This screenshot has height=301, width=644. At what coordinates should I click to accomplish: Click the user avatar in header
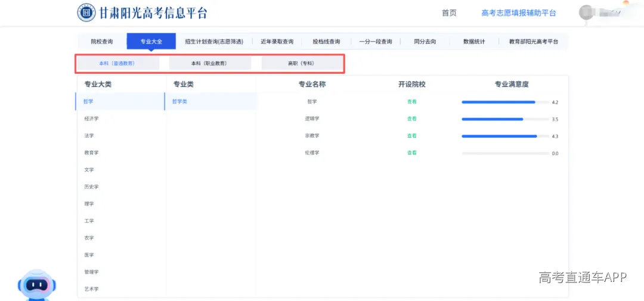tap(587, 13)
